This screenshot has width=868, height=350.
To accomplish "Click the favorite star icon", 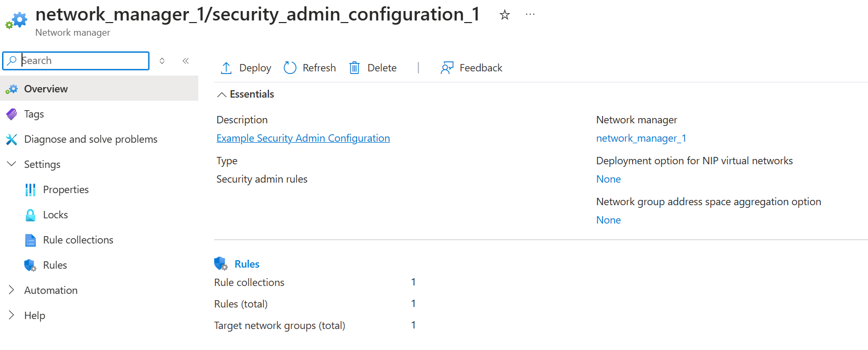I will (505, 15).
